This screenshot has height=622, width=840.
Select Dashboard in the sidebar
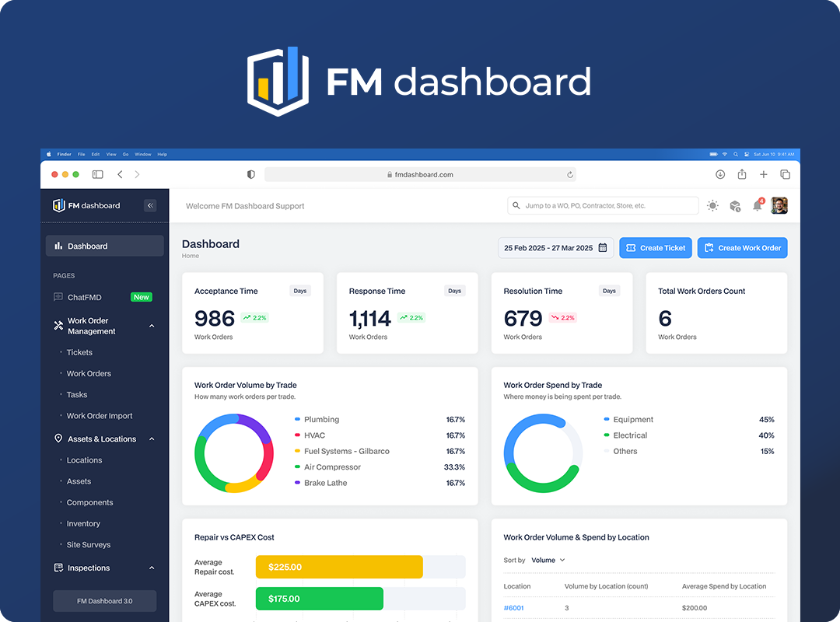[x=104, y=246]
